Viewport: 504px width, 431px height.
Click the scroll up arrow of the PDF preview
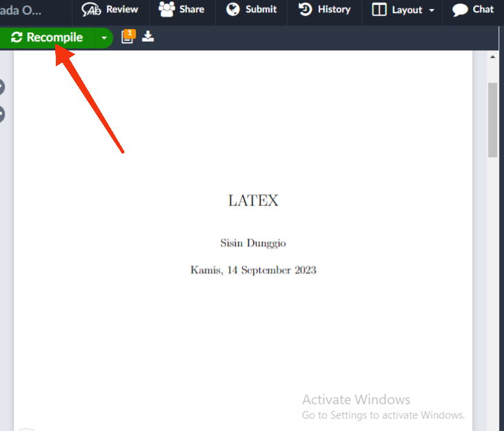492,57
